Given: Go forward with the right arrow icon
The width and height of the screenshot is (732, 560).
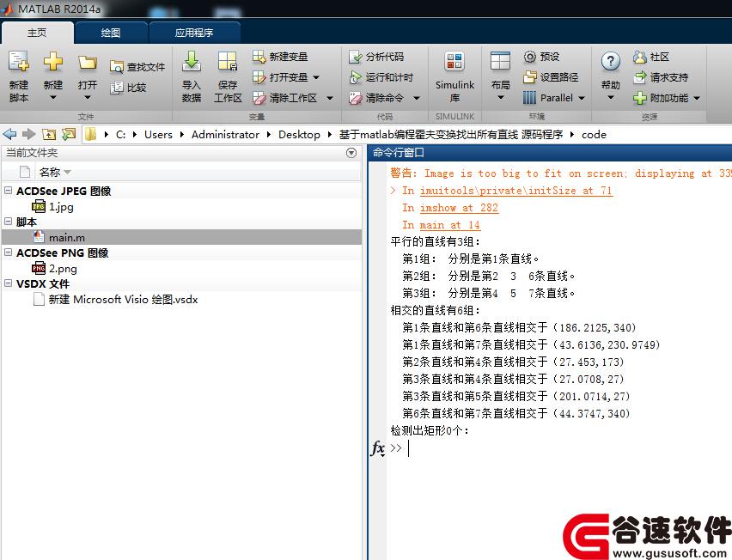Looking at the screenshot, I should click(x=29, y=134).
